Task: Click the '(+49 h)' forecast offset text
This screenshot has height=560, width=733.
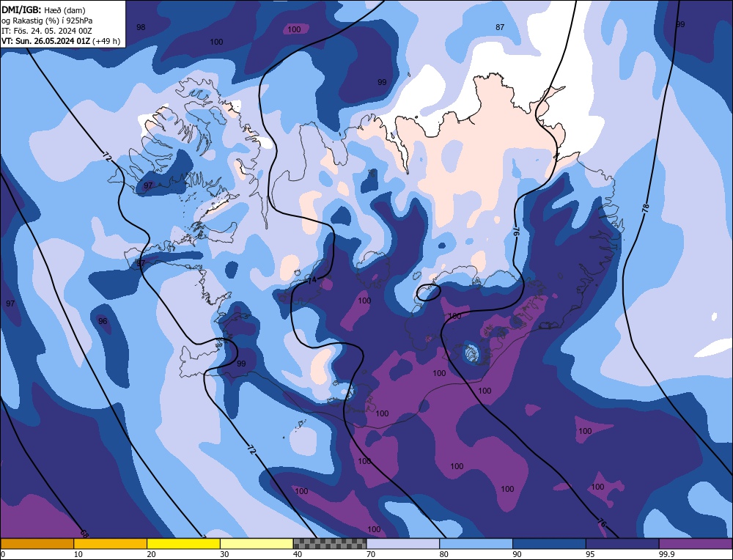Action: tap(106, 41)
